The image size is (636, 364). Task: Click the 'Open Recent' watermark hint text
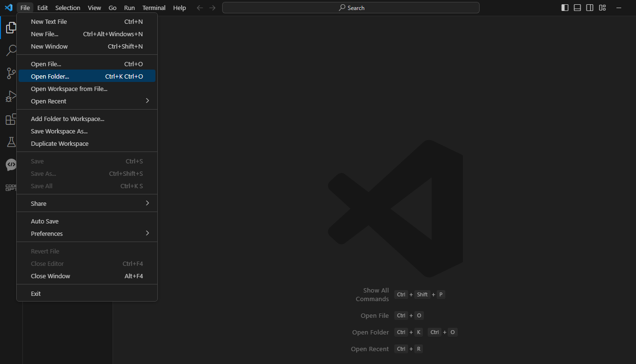[370, 349]
